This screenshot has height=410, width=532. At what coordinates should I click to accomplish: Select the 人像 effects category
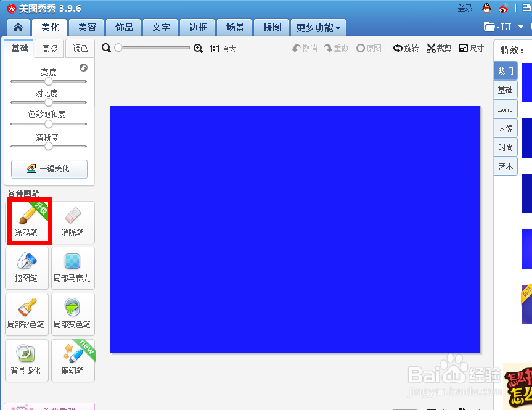[x=505, y=128]
